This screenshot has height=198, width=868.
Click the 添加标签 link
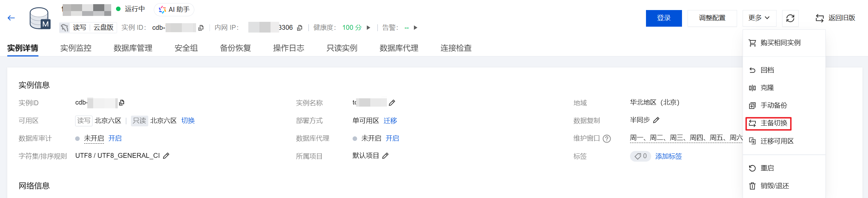pos(668,156)
